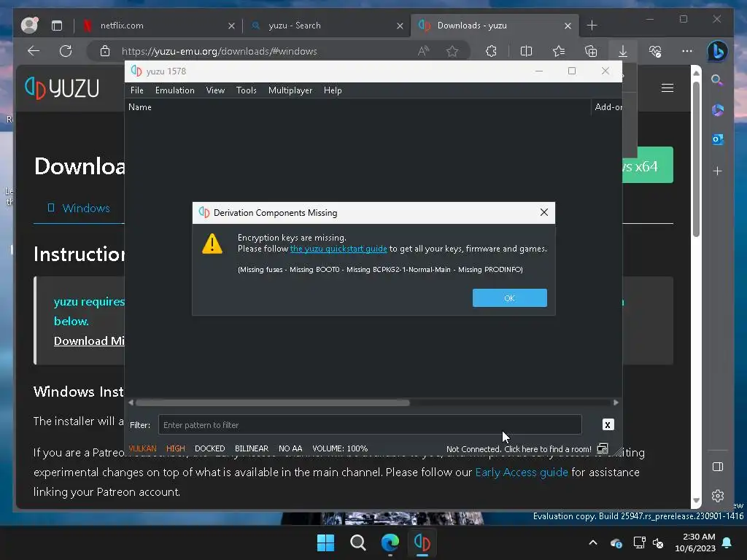
Task: Toggle the NO AA anti-aliasing status
Action: (290, 448)
